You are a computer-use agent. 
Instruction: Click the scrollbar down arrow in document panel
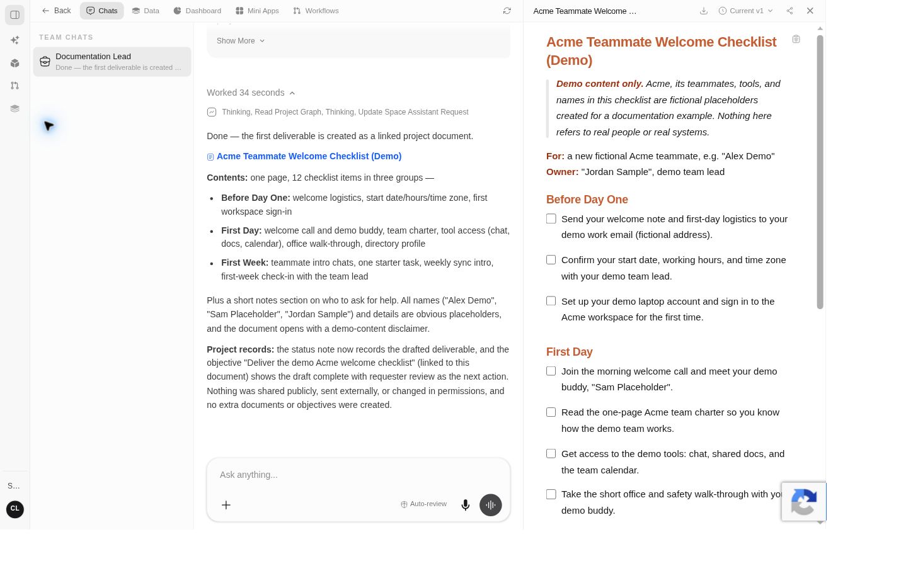820,523
